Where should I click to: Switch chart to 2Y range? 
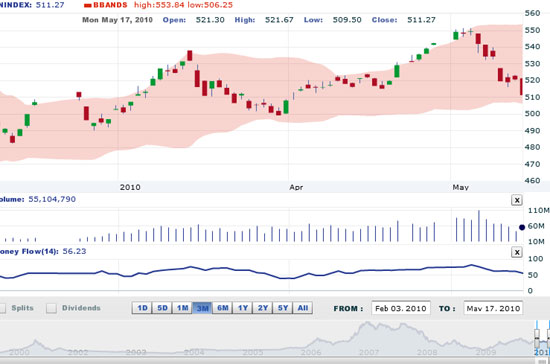pyautogui.click(x=263, y=308)
